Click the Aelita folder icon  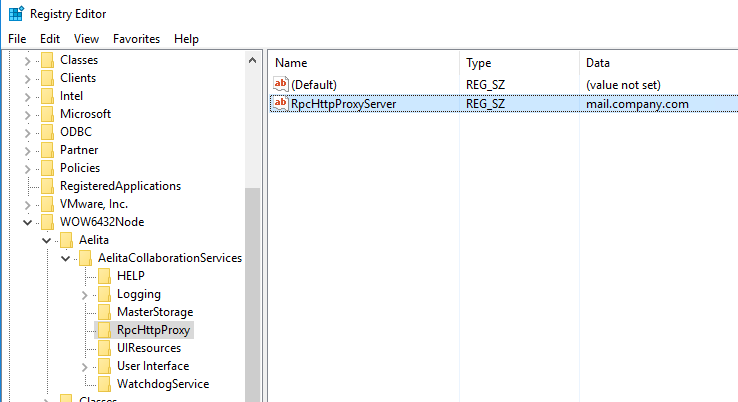[66, 240]
